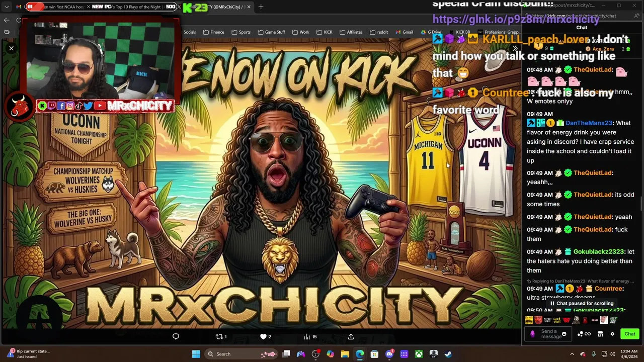Viewport: 644px width, 362px height.
Task: Click the system tray microphone icon
Action: point(594,354)
